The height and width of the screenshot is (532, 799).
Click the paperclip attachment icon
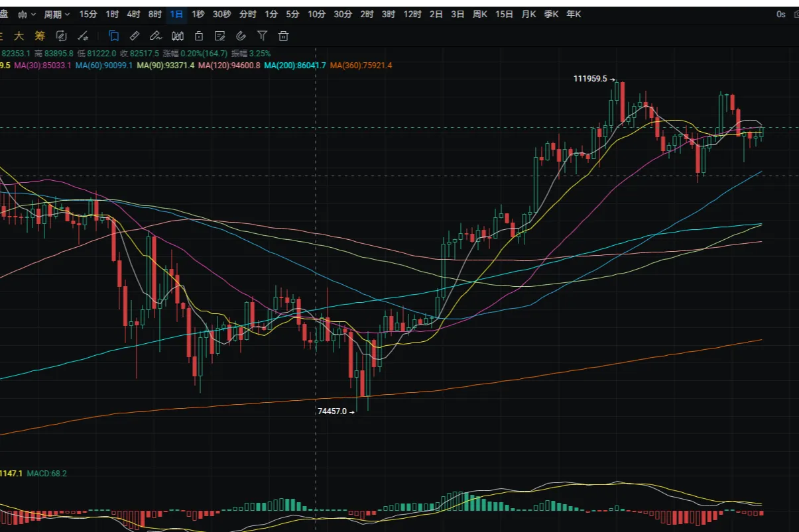click(241, 36)
